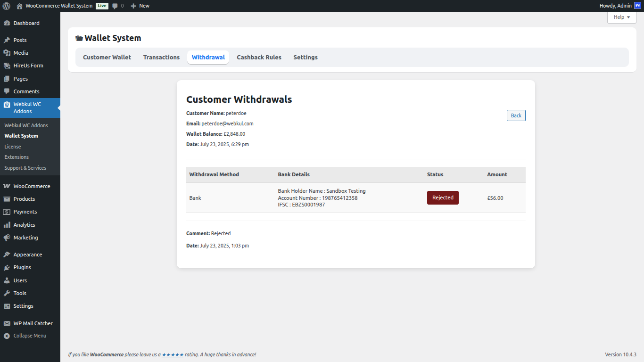
Task: Open the Plugins sidebar icon
Action: (8, 267)
